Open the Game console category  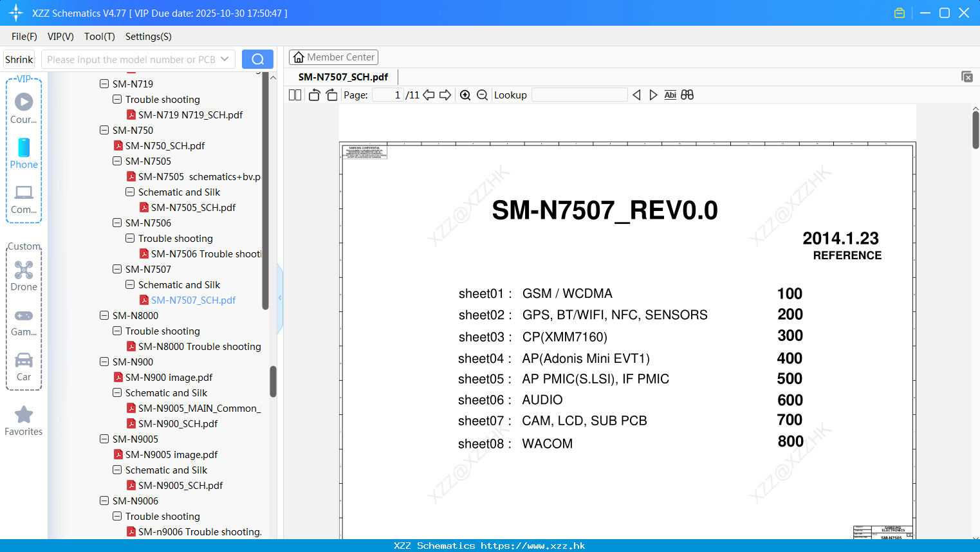point(24,322)
